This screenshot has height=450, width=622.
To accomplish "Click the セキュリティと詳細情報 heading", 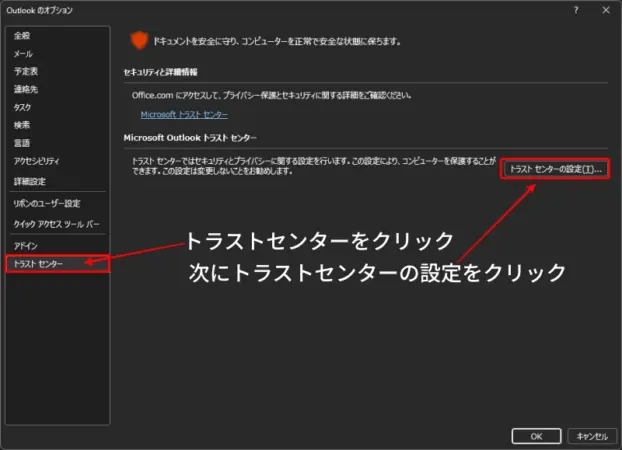I will 161,72.
